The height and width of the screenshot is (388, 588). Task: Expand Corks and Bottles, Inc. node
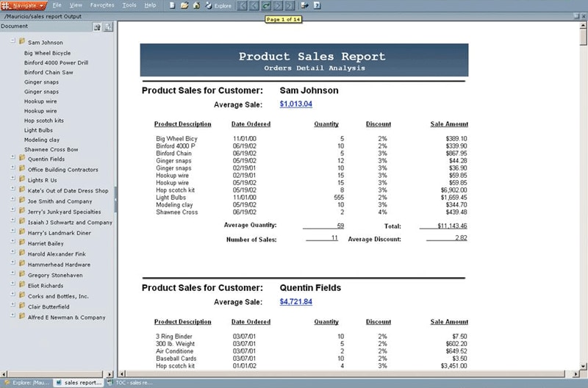(12, 294)
